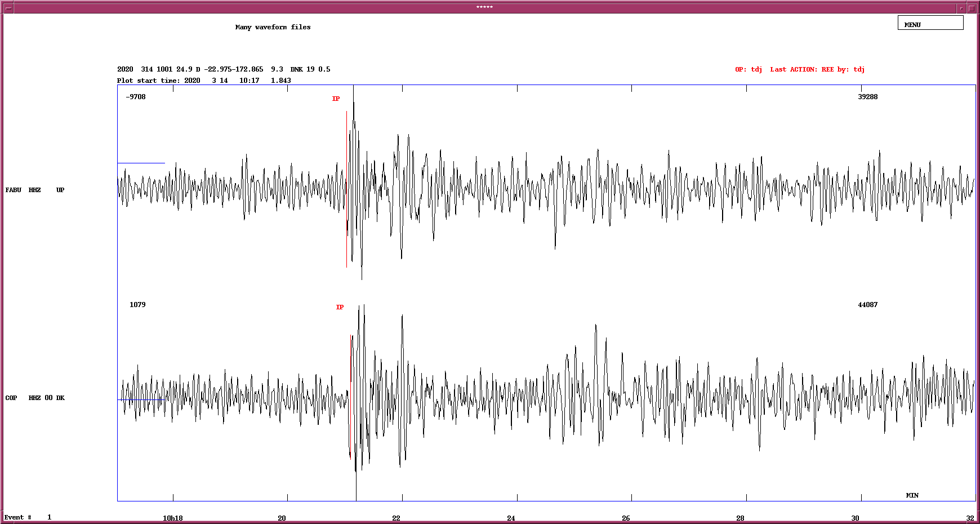This screenshot has width=980, height=524.
Task: Select the IP phase pick on COP trace
Action: (x=340, y=307)
